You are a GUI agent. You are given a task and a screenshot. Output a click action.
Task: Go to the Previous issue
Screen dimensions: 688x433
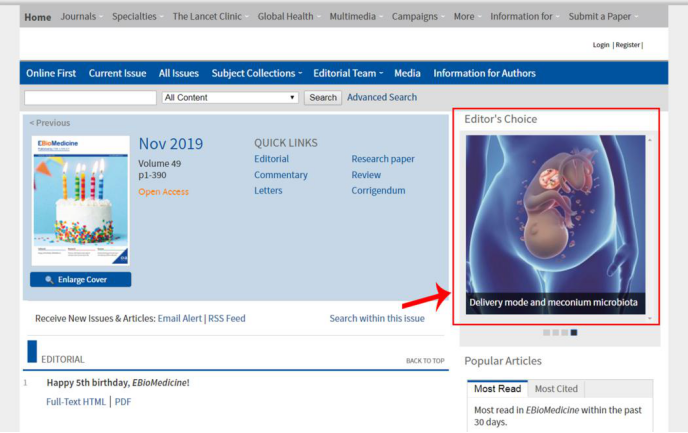50,123
